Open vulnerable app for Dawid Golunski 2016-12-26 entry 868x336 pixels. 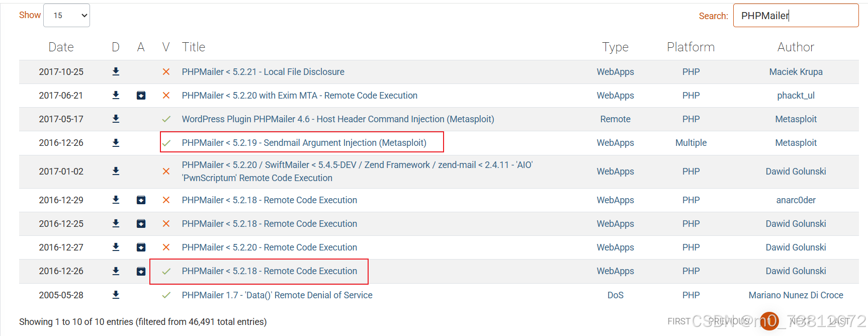[x=141, y=272]
